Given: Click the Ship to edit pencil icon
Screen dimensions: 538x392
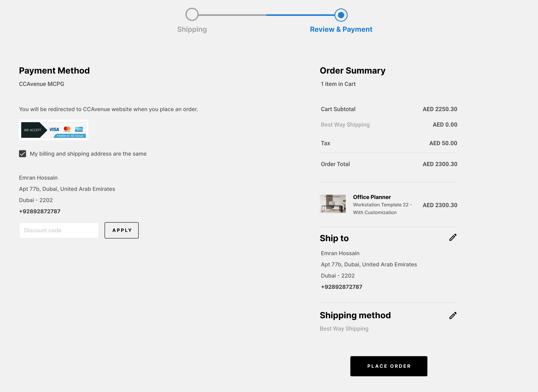Looking at the screenshot, I should click(x=453, y=237).
